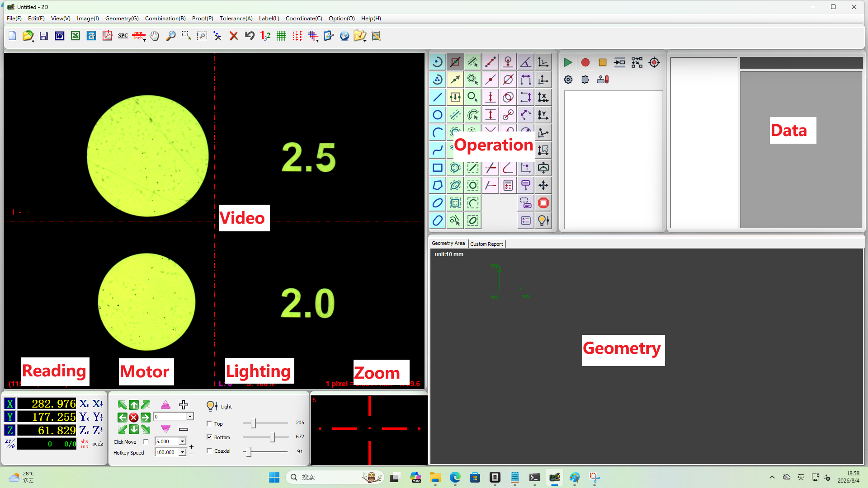This screenshot has width=868, height=488.
Task: Click the Light button with bulb icon
Action: click(x=219, y=406)
